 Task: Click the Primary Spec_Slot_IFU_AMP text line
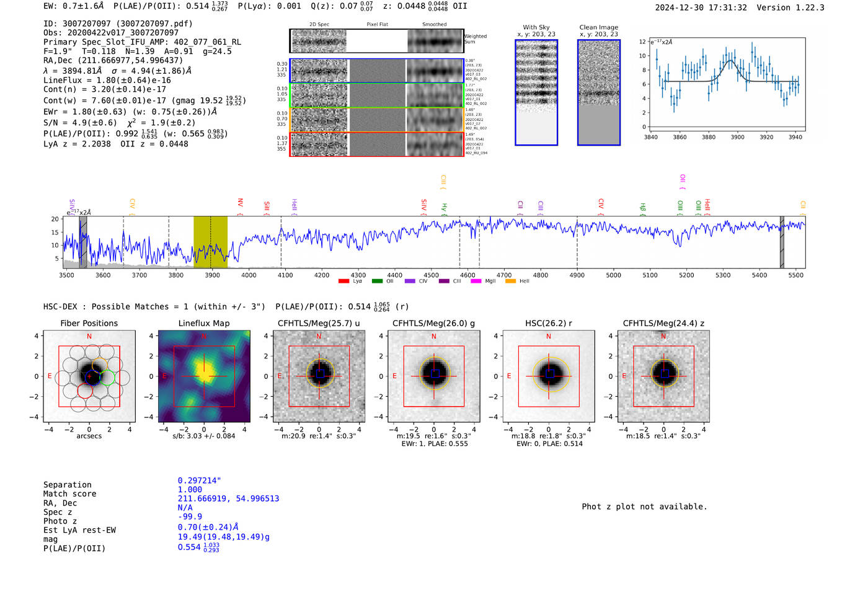point(143,42)
